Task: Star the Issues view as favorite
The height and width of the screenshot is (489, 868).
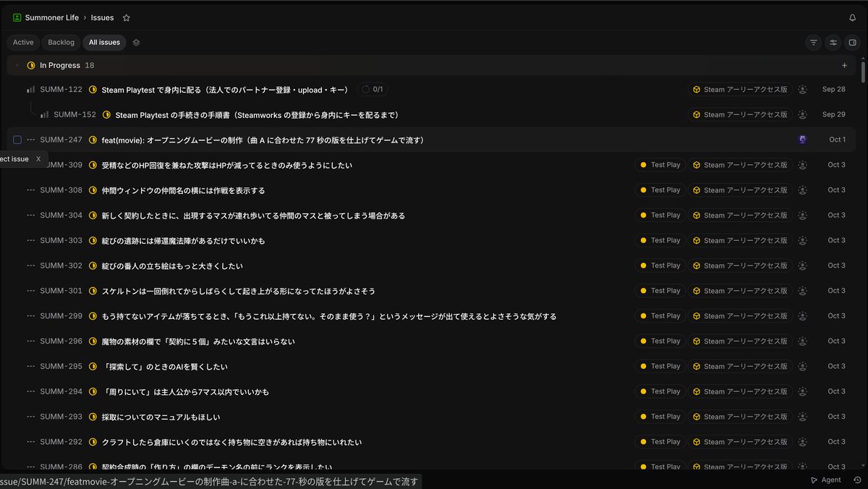Action: 127,17
